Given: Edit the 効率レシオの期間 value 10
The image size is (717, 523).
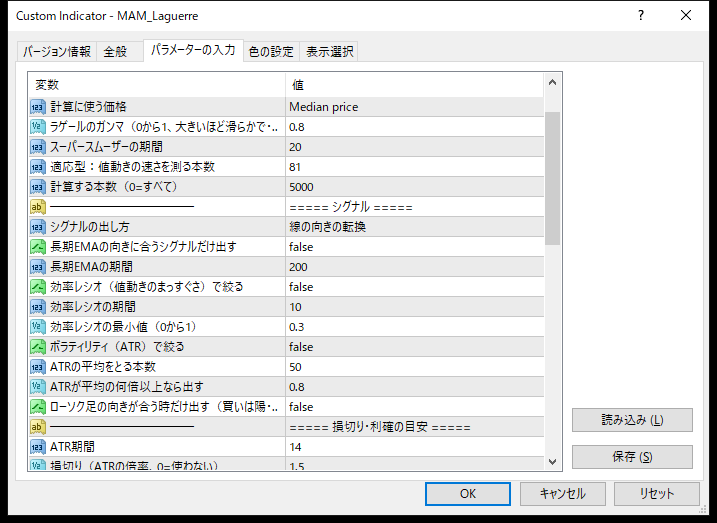Looking at the screenshot, I should (x=415, y=307).
